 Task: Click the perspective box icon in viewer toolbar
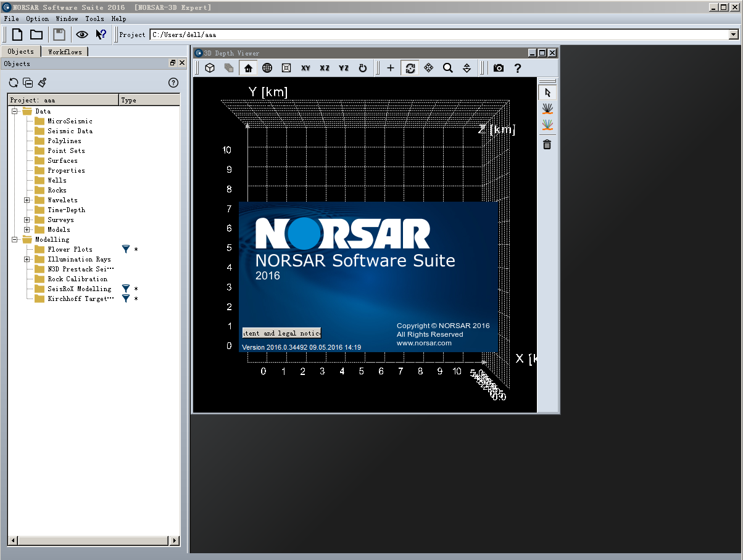pos(286,68)
